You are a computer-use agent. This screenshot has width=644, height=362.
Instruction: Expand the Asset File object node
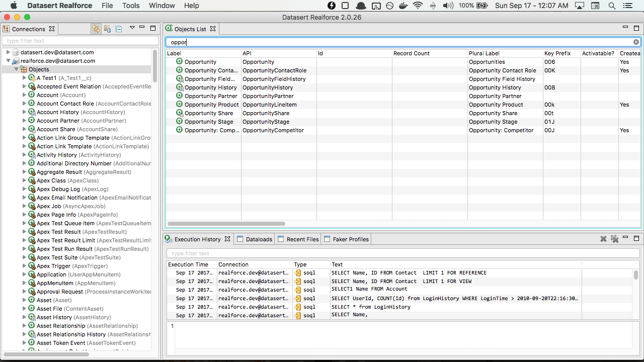point(24,309)
